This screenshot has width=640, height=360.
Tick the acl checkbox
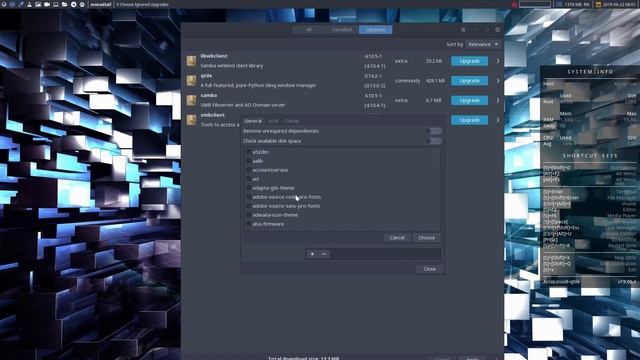pyautogui.click(x=249, y=179)
